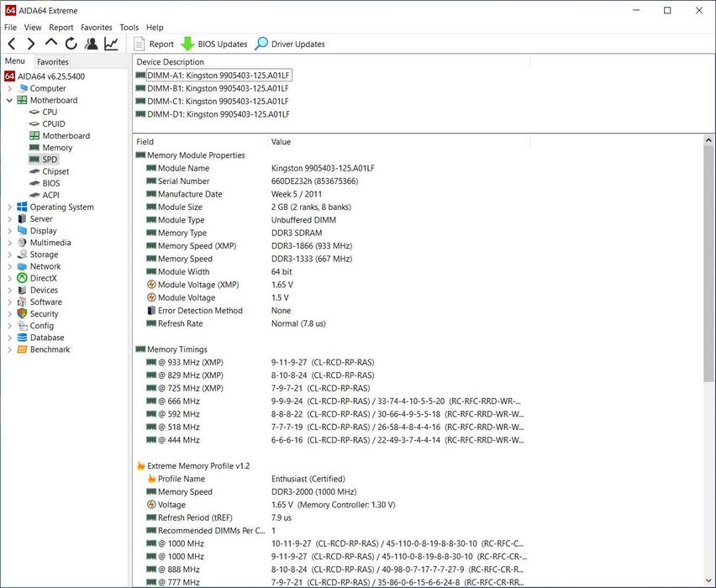
Task: Click the DirectX Xbox icon
Action: 22,278
